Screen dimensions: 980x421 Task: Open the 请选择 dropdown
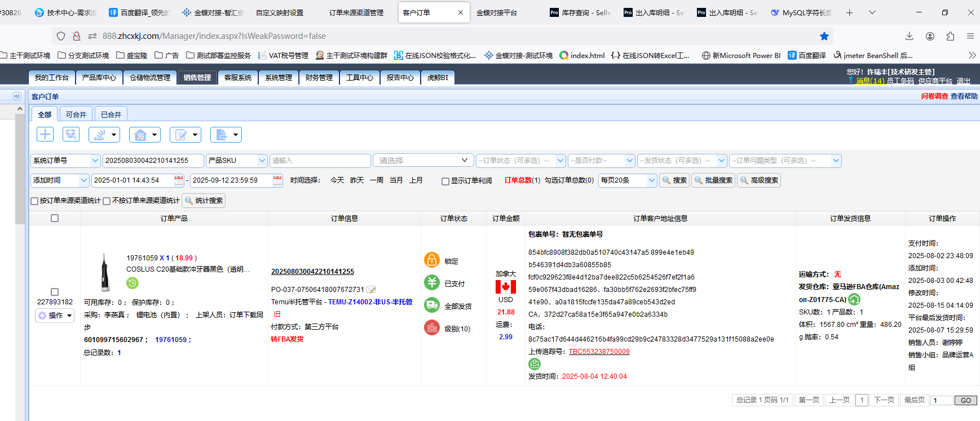click(x=423, y=161)
